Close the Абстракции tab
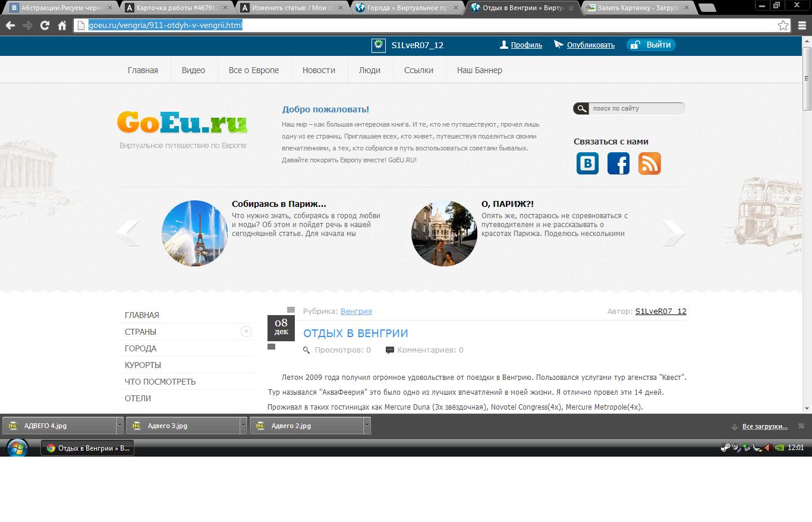The width and height of the screenshot is (812, 522). point(110,8)
